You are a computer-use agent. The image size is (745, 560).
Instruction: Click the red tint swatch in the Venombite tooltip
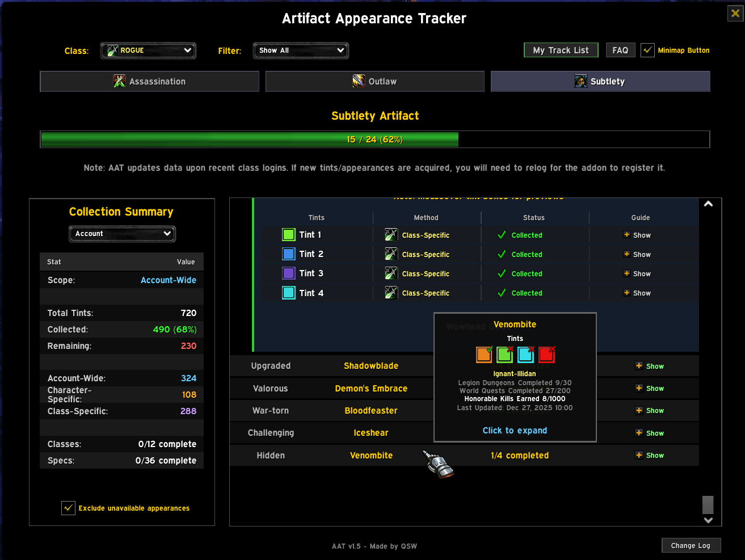pos(546,355)
